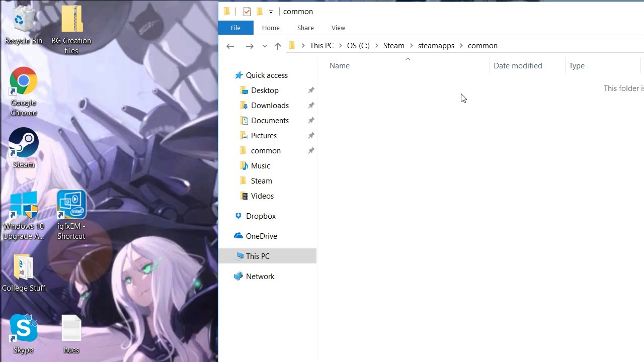
Task: Click the Forward navigation arrow
Action: tap(249, 46)
